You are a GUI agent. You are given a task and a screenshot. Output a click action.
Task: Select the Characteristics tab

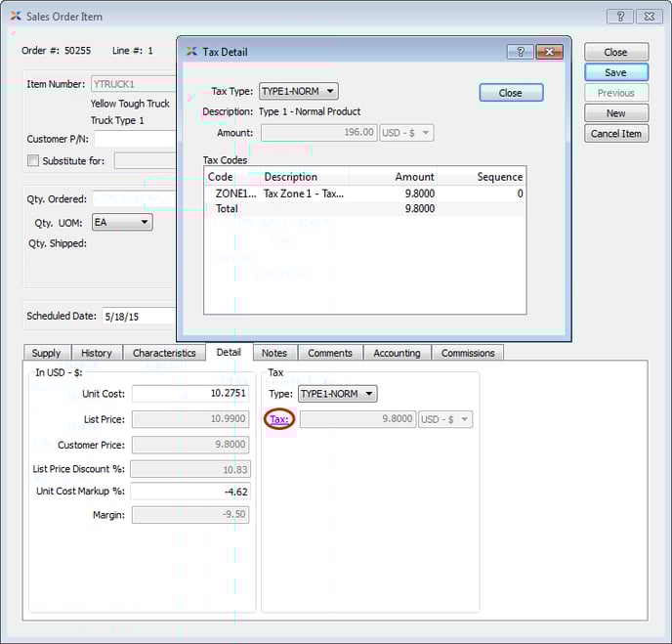click(164, 353)
